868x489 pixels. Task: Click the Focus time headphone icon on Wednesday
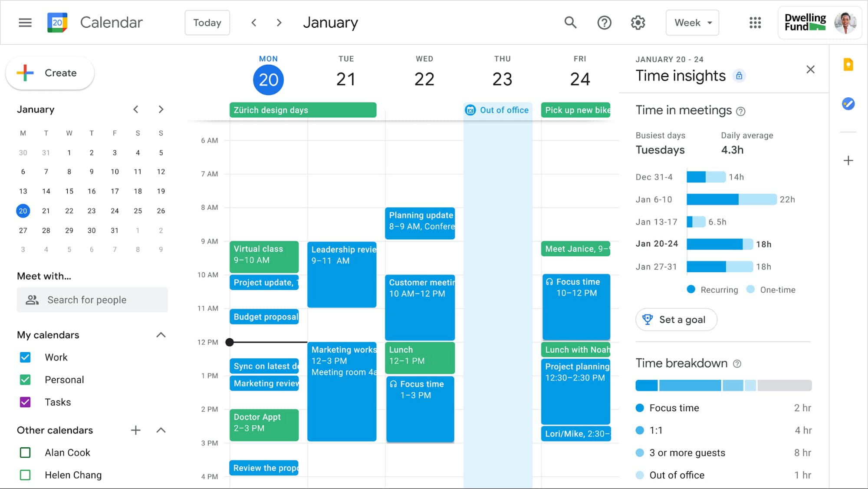pyautogui.click(x=395, y=384)
